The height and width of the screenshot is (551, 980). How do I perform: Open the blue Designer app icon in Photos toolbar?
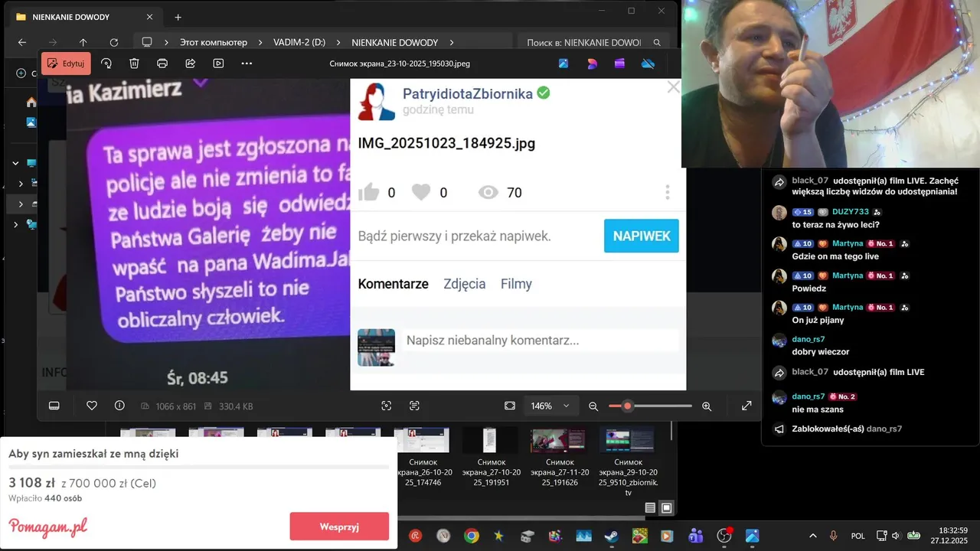tap(563, 64)
